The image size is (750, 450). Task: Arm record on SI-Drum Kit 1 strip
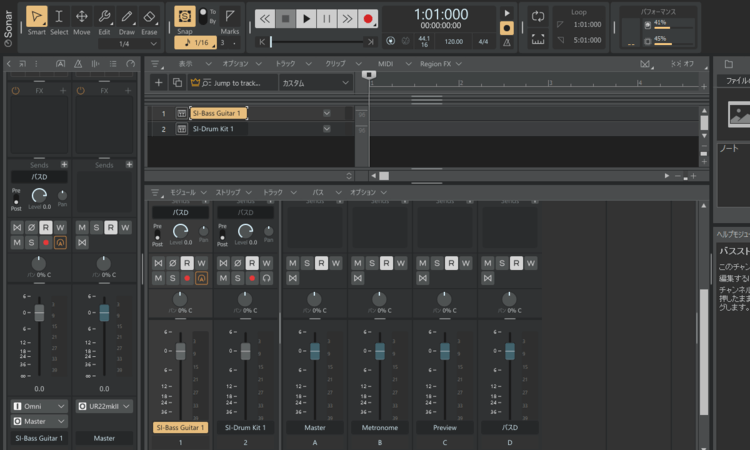252,277
